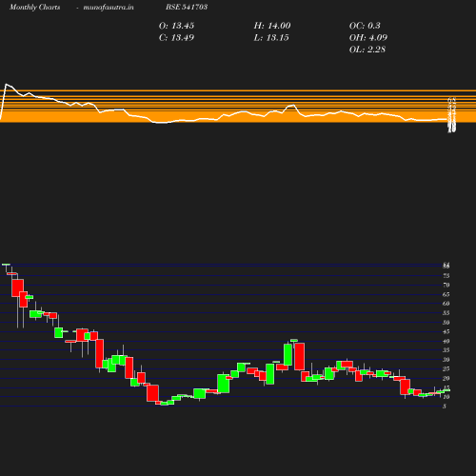The width and height of the screenshot is (476, 476).
Task: Click the 50 price axis label
Action: pos(446,323)
